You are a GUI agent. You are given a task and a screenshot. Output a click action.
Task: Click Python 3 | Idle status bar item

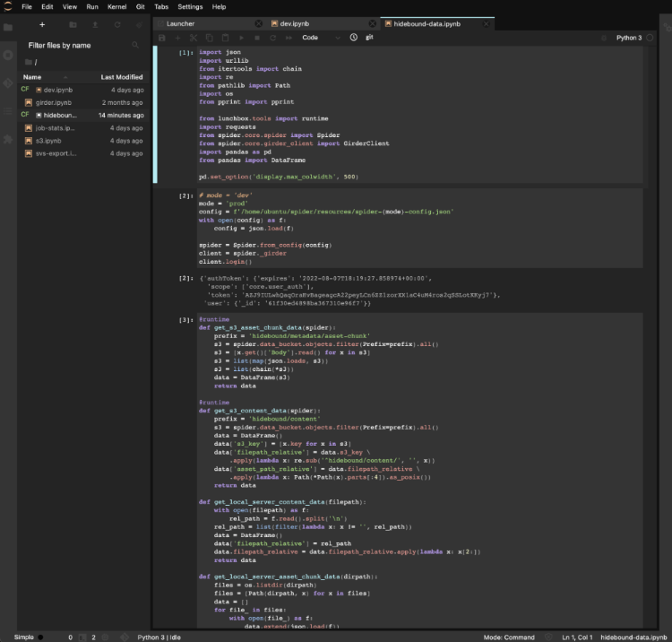(159, 638)
